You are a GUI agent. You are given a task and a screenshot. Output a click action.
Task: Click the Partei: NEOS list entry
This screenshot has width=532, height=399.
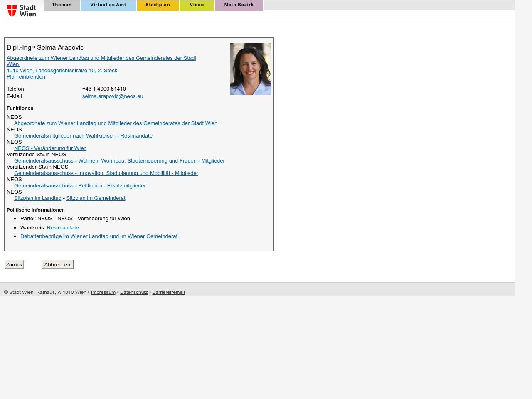[x=75, y=219]
